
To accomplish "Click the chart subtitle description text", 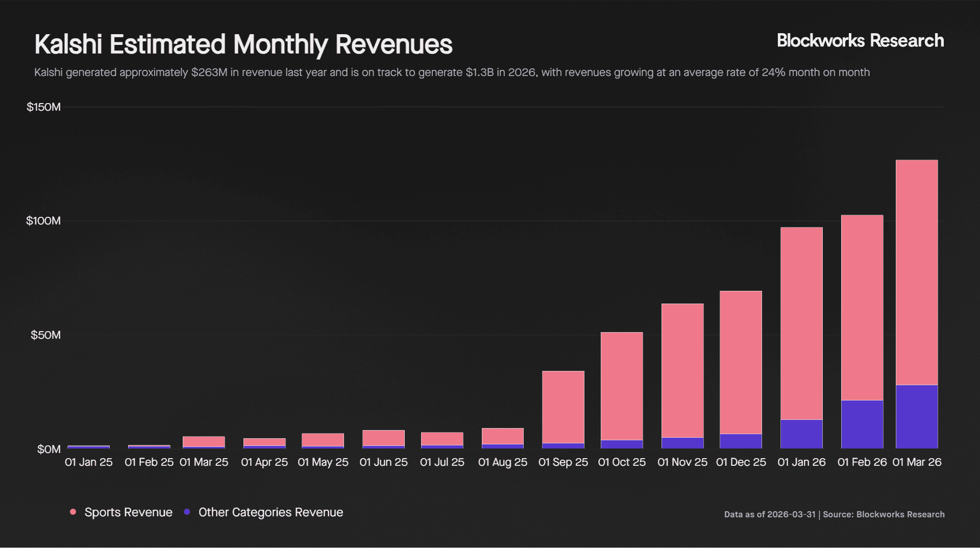I will (452, 72).
